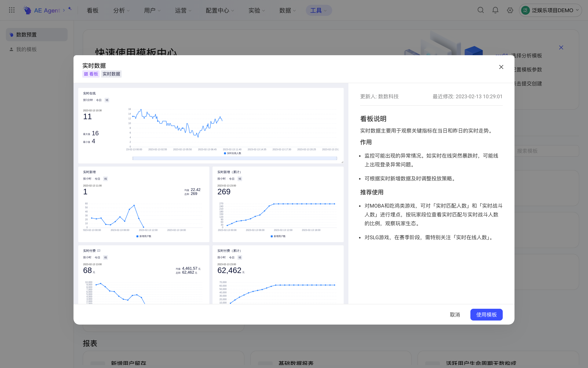Toggle VS comparison on 实时在线 chart
Screen dimensions: 588x368
click(x=107, y=100)
